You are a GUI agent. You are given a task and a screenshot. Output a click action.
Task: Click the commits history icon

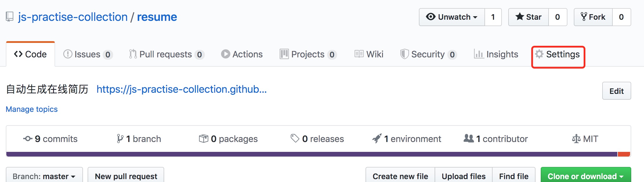click(x=28, y=139)
